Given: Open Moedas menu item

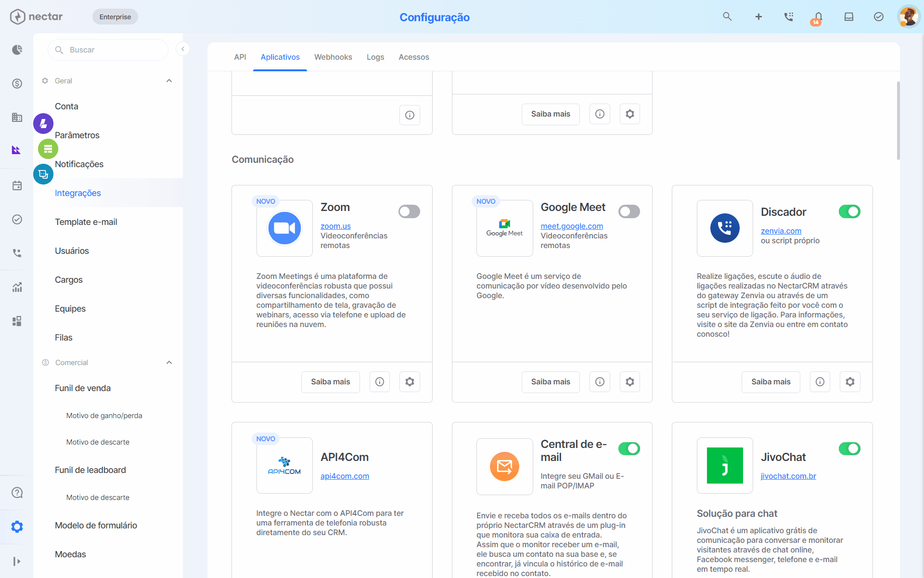Looking at the screenshot, I should [x=70, y=554].
